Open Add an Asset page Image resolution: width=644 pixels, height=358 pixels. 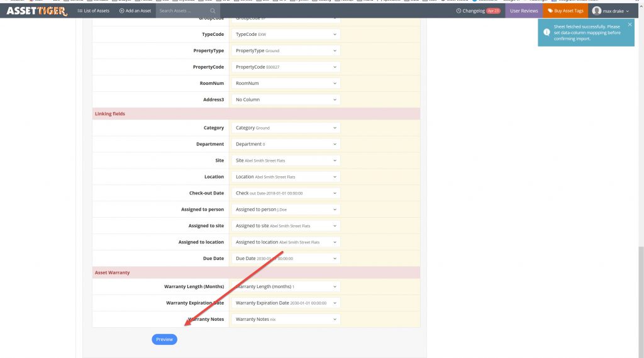point(135,11)
